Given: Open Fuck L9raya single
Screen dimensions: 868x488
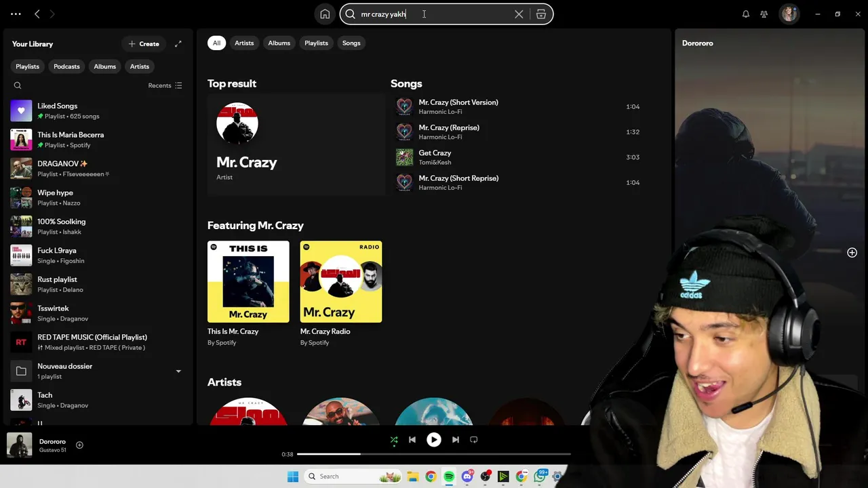Looking at the screenshot, I should (98, 256).
